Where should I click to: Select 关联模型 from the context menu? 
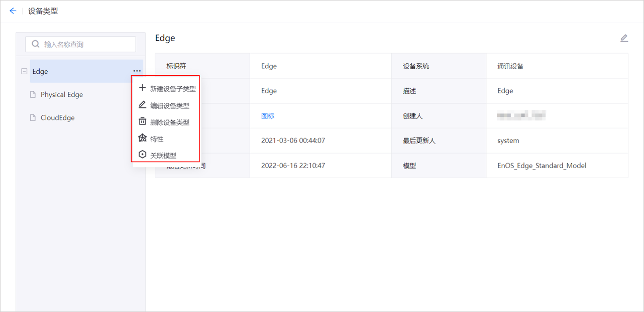pos(163,154)
